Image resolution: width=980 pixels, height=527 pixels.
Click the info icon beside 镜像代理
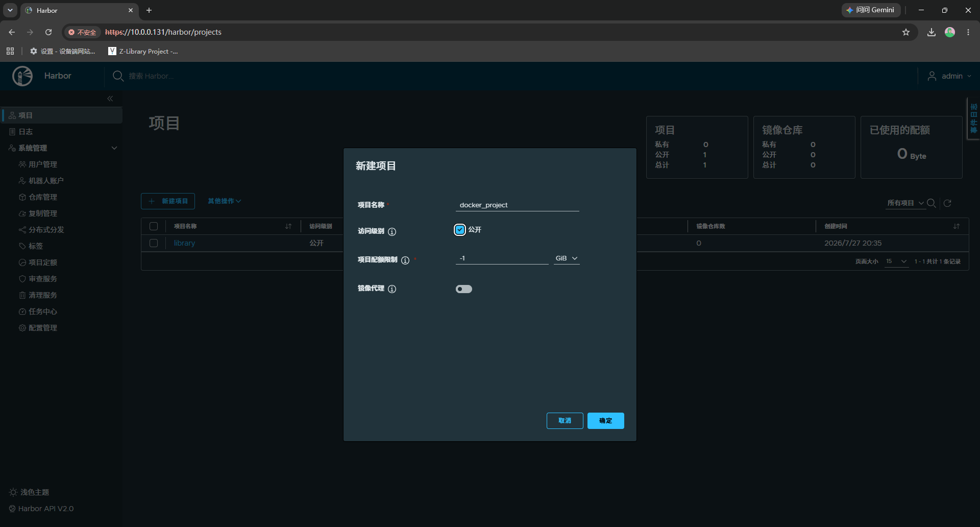392,289
